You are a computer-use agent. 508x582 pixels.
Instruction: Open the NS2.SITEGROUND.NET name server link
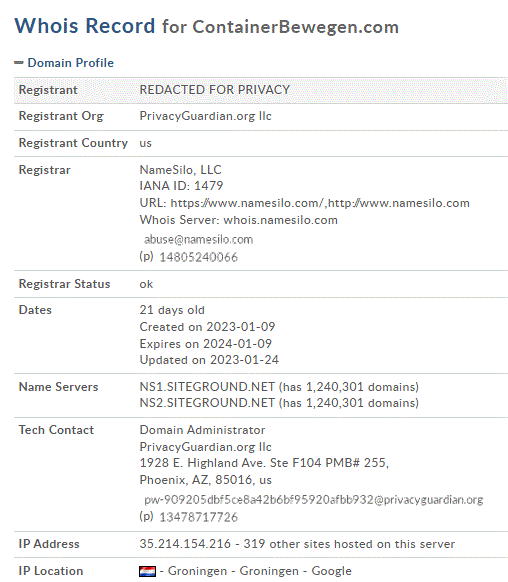click(x=207, y=403)
